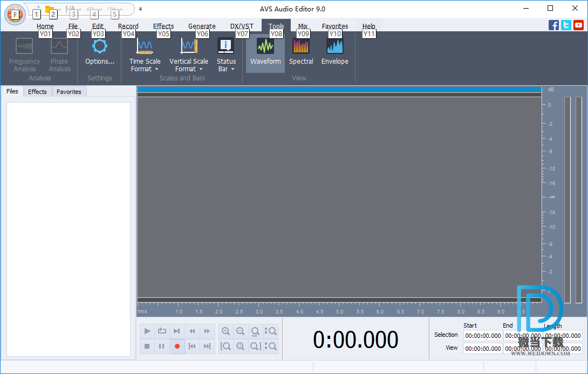This screenshot has height=374, width=588.
Task: Go to next marker or end
Action: click(x=207, y=346)
